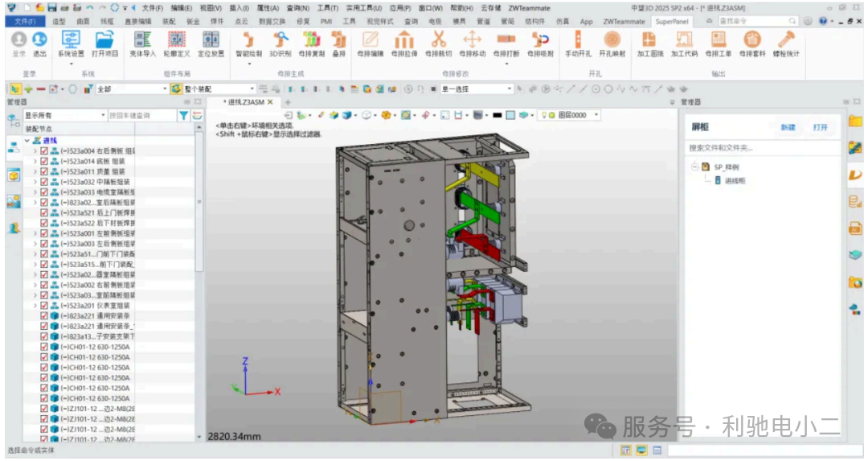Toggle the 523a011 顶盖 组装 checkbox

[x=43, y=171]
